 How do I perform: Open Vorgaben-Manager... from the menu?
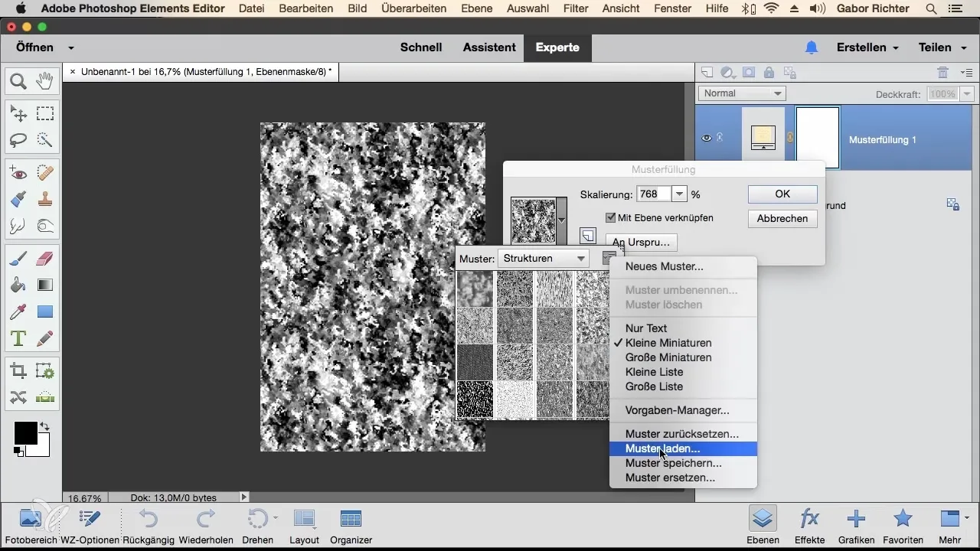tap(683, 410)
